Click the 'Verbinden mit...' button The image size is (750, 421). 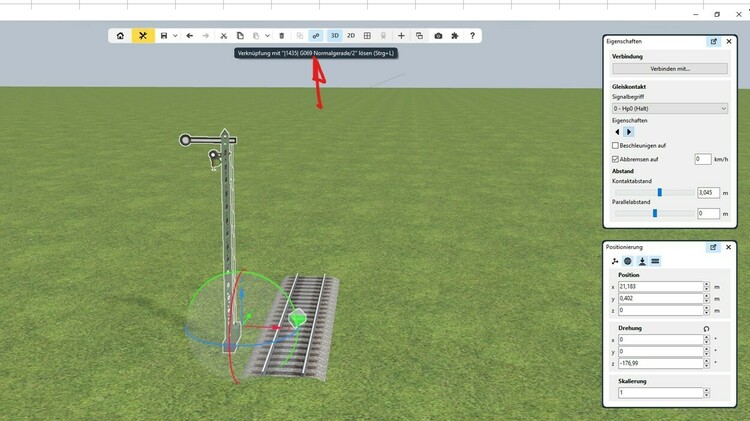[670, 69]
